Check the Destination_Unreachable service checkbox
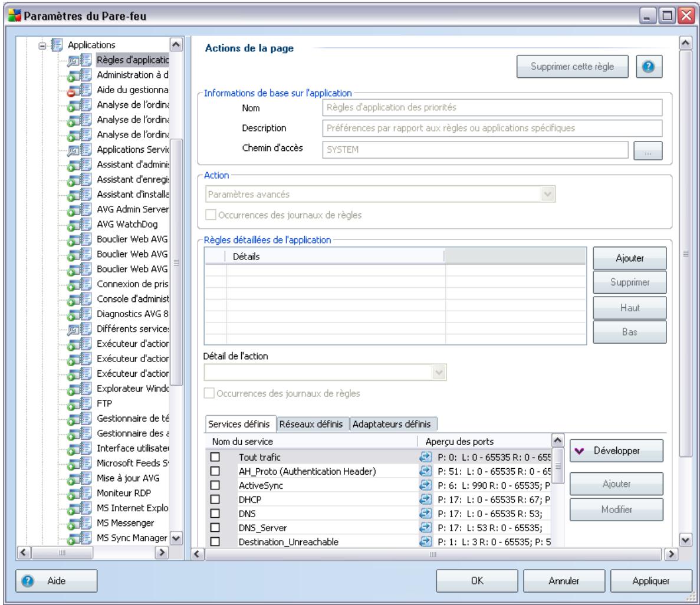This screenshot has width=700, height=605. pyautogui.click(x=215, y=541)
